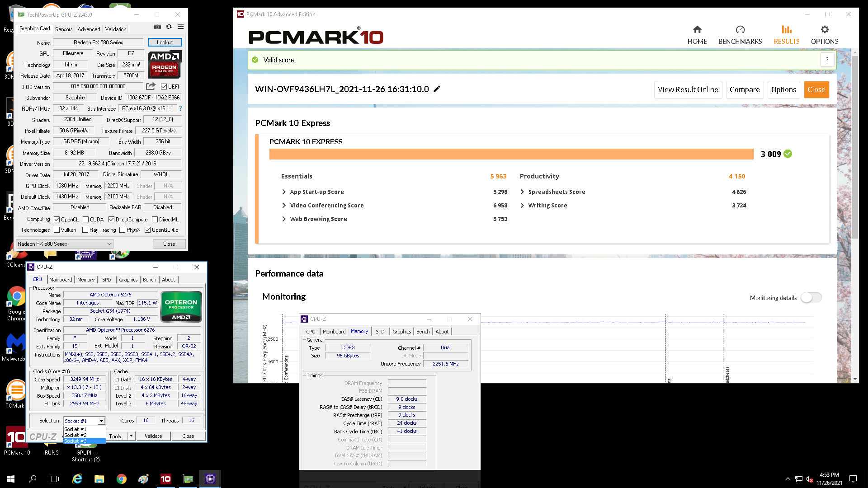Edit result name with pencil icon

pyautogui.click(x=437, y=89)
